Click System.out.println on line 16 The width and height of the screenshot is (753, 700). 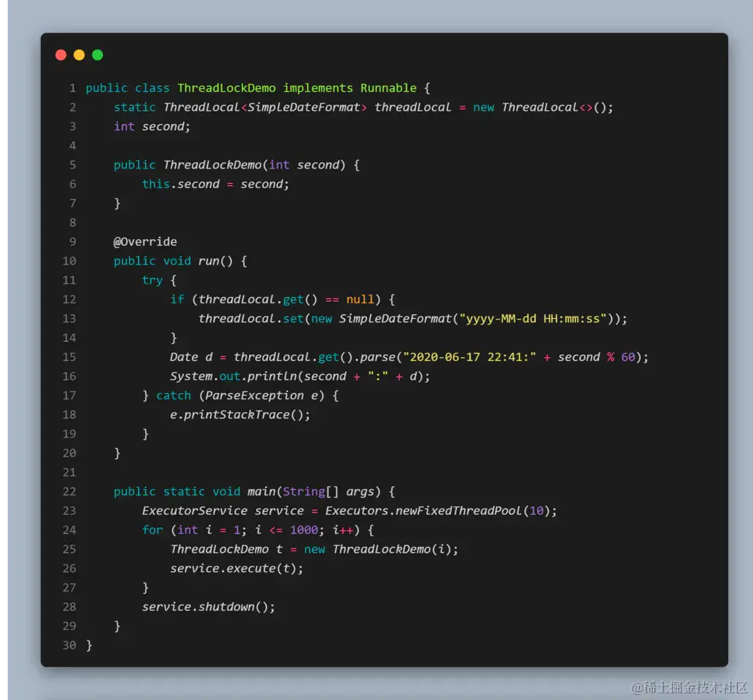click(x=233, y=376)
